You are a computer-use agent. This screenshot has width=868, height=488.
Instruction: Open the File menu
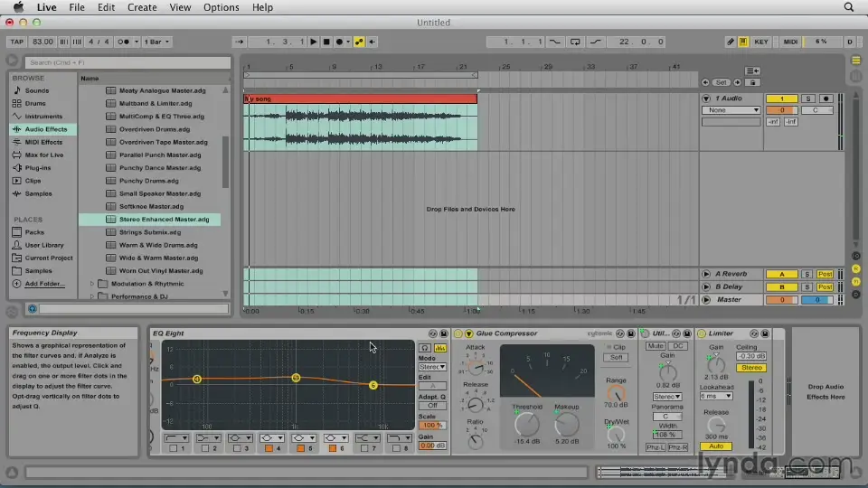click(x=76, y=7)
